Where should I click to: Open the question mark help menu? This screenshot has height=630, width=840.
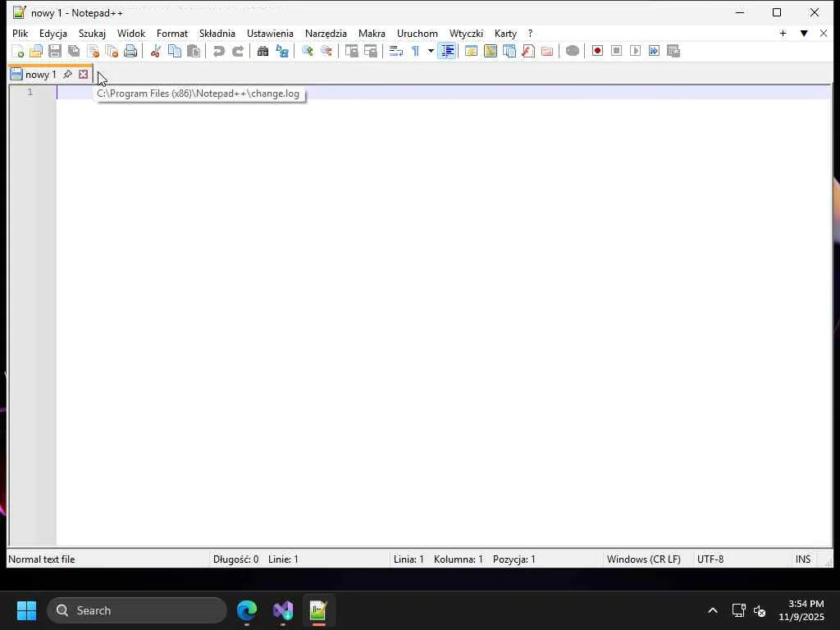point(531,33)
